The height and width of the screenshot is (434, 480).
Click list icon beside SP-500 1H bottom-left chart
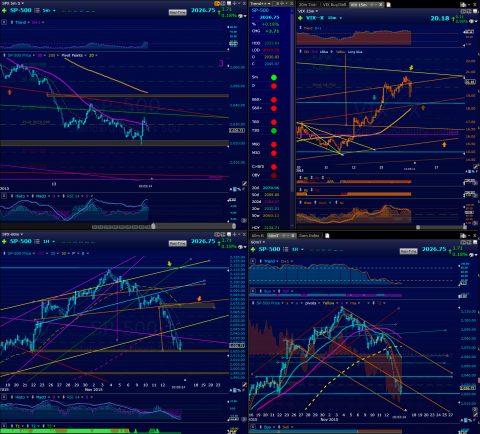pos(37,241)
